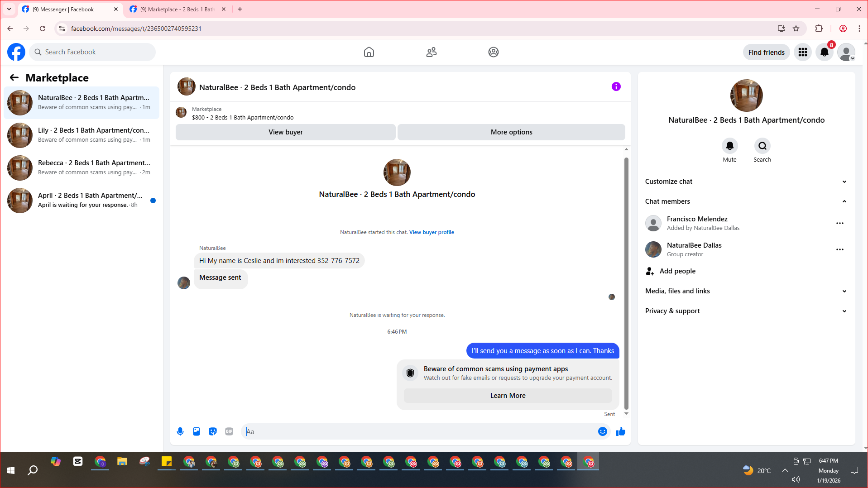Open Chrome three-dot menu
The image size is (868, 488).
[x=859, y=29]
